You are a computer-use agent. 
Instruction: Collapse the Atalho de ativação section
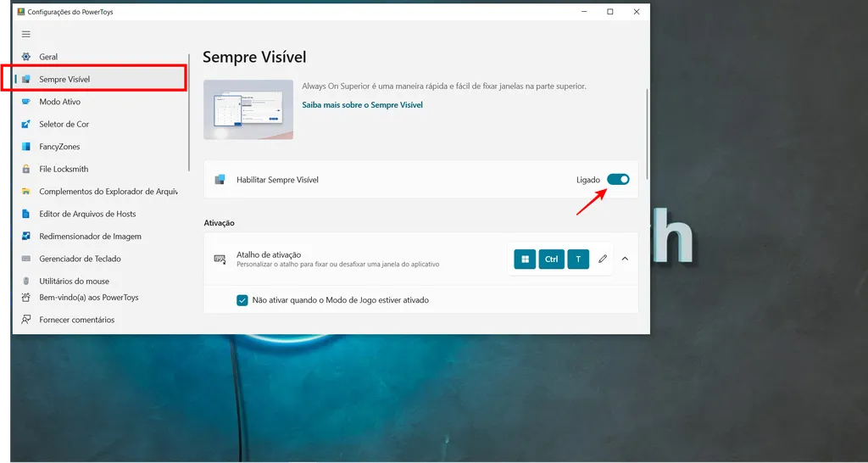point(625,259)
